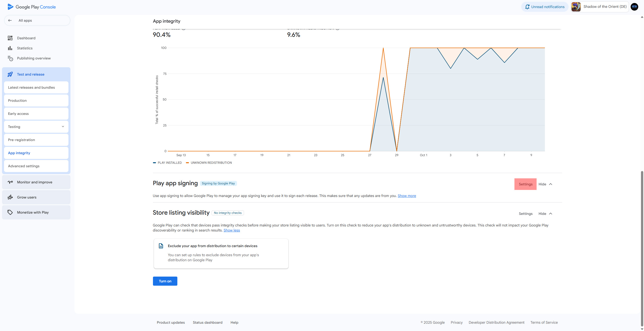The image size is (644, 331).
Task: Open Play app signing Settings
Action: pyautogui.click(x=526, y=184)
